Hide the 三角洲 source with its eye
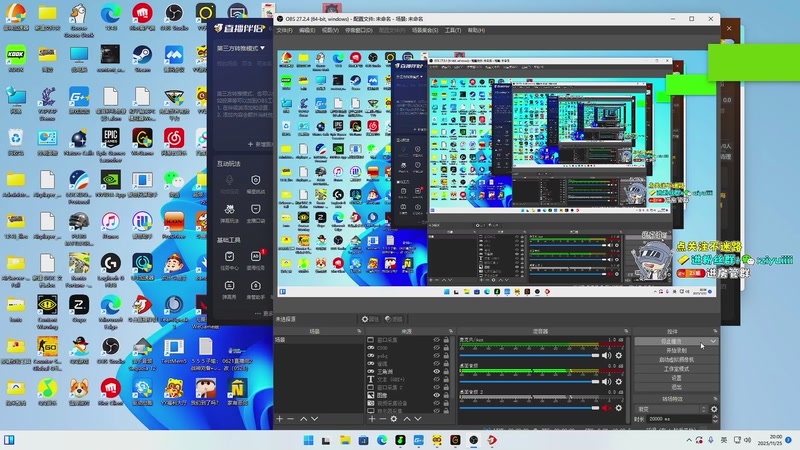 pyautogui.click(x=436, y=371)
